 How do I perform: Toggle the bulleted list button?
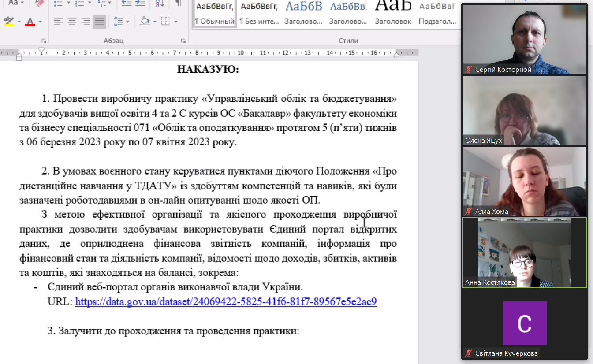(58, 4)
